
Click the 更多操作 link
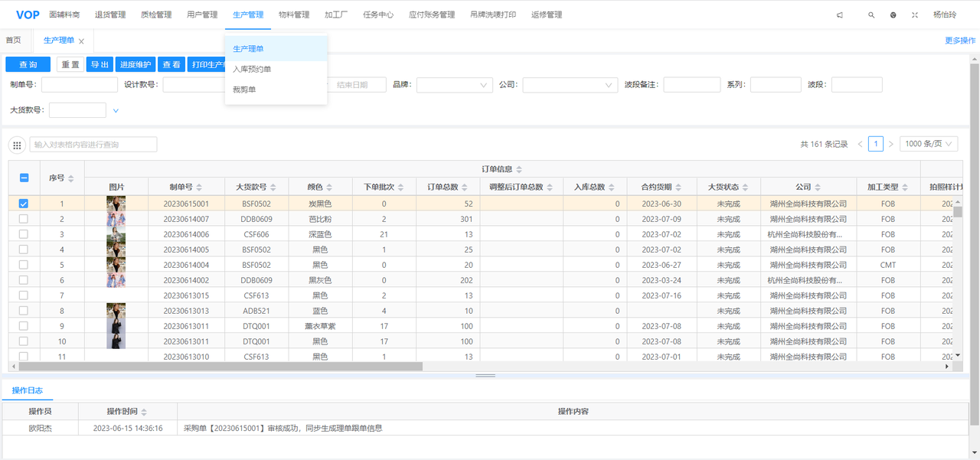click(960, 41)
